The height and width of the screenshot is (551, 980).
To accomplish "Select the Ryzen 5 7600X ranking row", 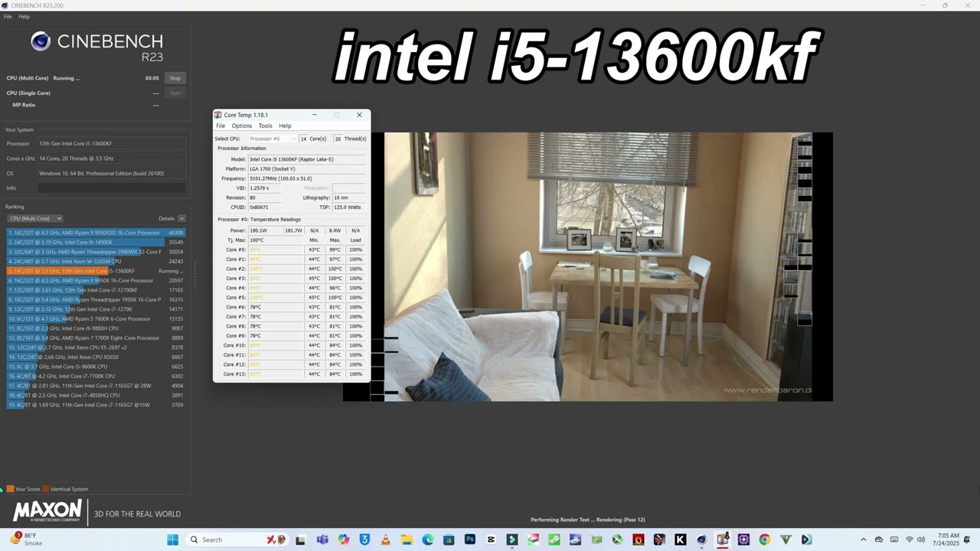I will [x=96, y=319].
